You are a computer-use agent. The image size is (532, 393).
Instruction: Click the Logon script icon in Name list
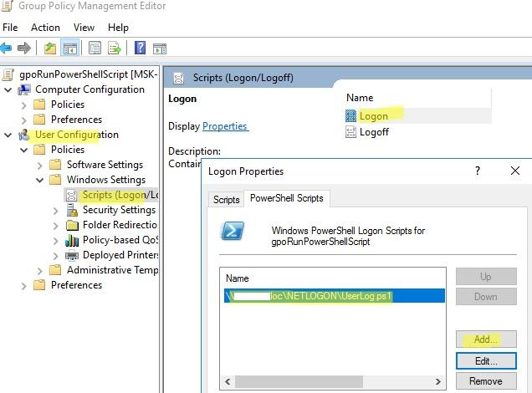(x=350, y=116)
